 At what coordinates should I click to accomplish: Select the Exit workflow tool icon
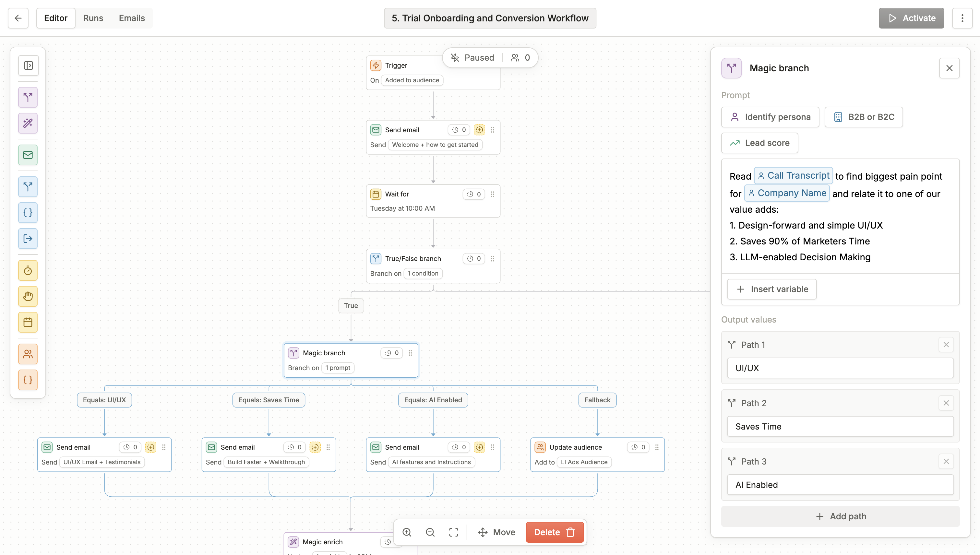tap(28, 239)
